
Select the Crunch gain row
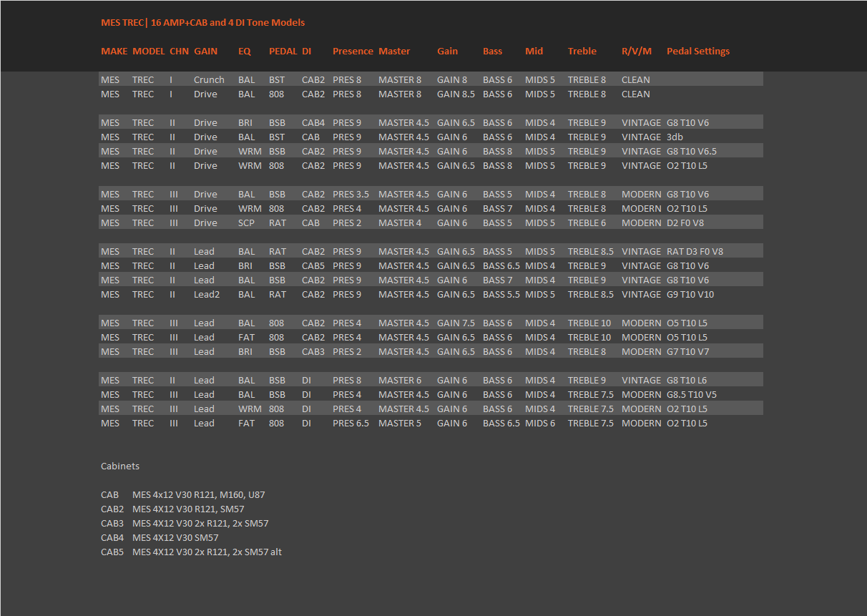click(431, 79)
